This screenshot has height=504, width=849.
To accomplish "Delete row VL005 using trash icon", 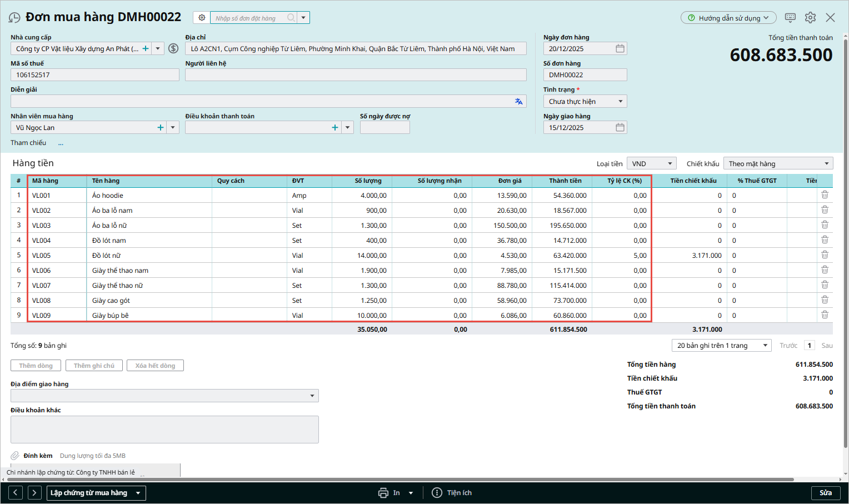I will point(825,255).
